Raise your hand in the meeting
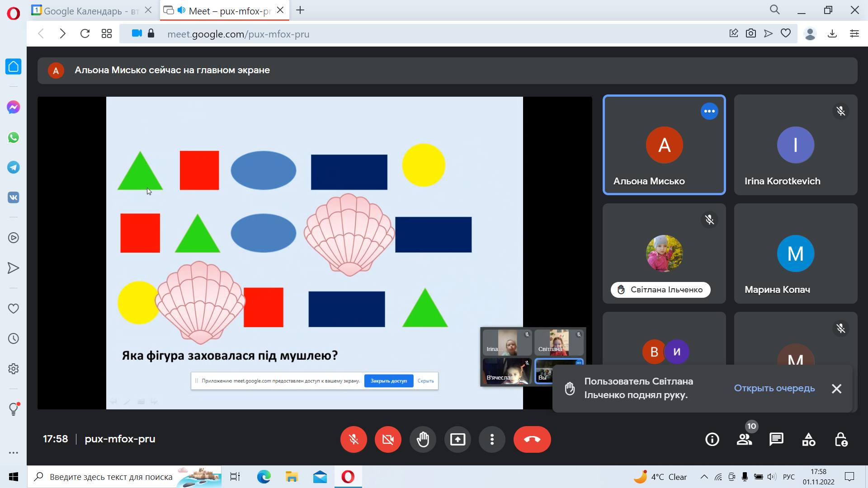 (x=423, y=439)
